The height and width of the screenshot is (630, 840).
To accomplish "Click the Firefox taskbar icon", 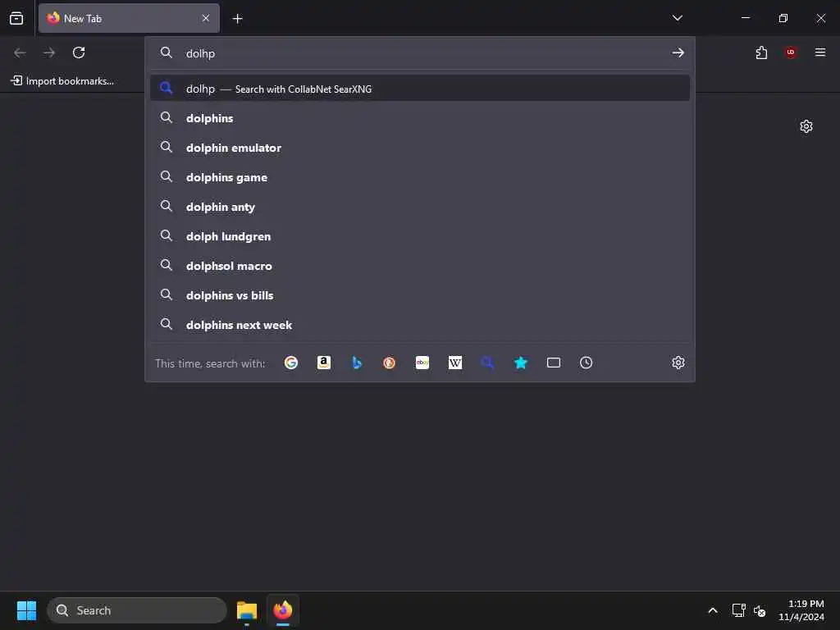I will (283, 610).
